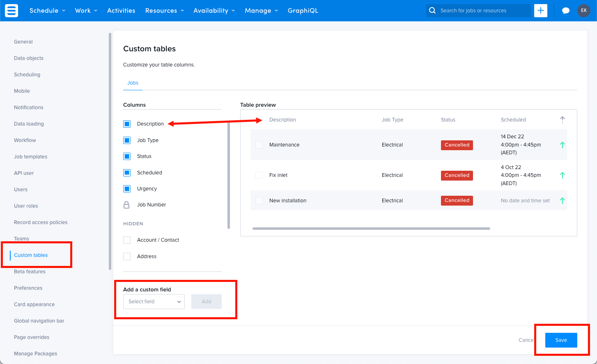Screen dimensions: 597x364
Task: Click the EK profile avatar
Action: (x=584, y=11)
